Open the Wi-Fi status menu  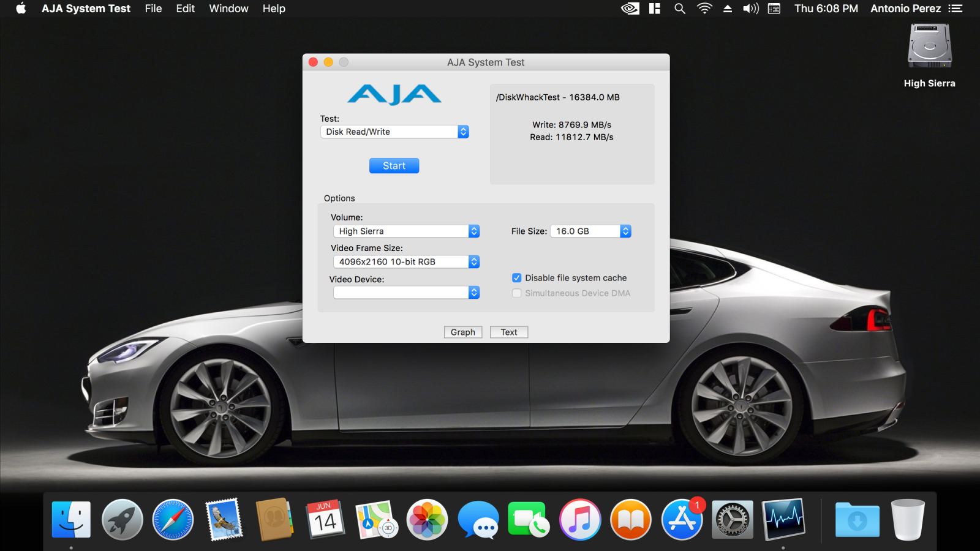click(x=704, y=9)
